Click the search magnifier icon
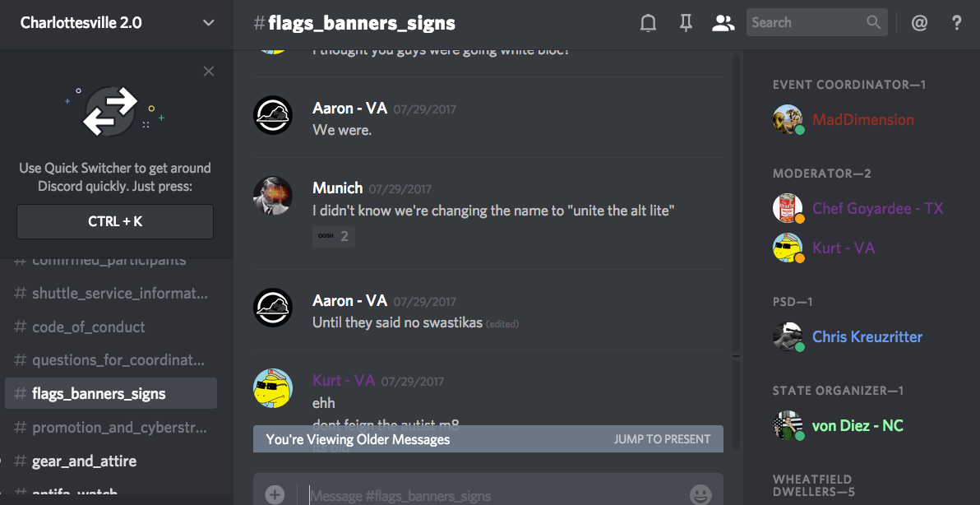980x505 pixels. 874,22
